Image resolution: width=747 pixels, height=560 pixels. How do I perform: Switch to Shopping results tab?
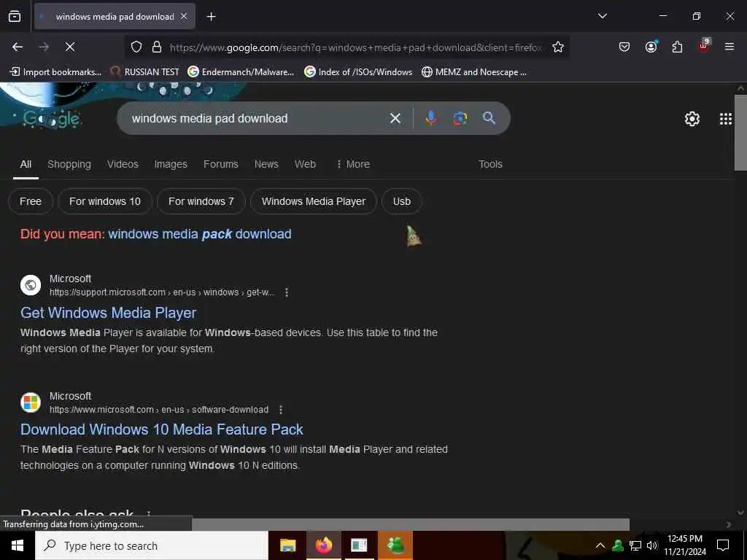(x=69, y=164)
